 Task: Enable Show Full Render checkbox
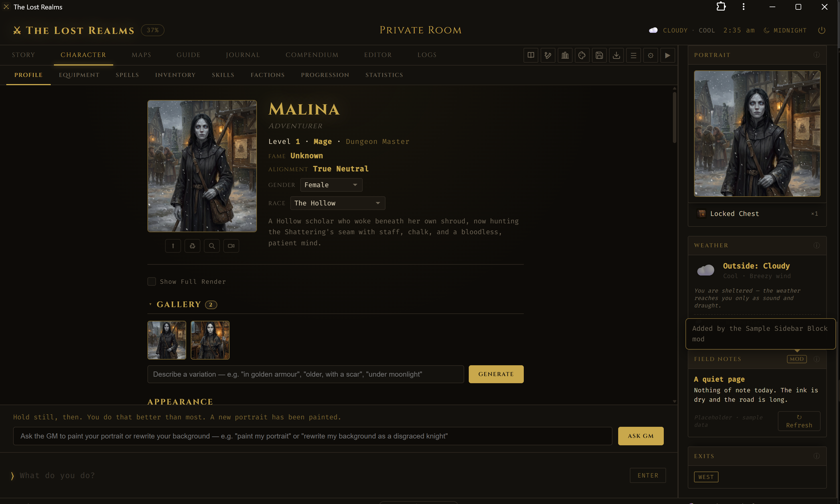(x=152, y=281)
